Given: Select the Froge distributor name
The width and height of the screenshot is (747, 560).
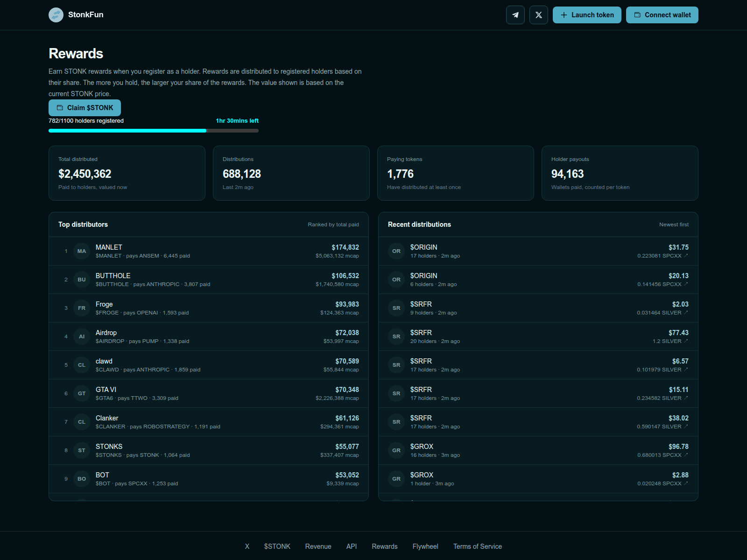Looking at the screenshot, I should [104, 304].
